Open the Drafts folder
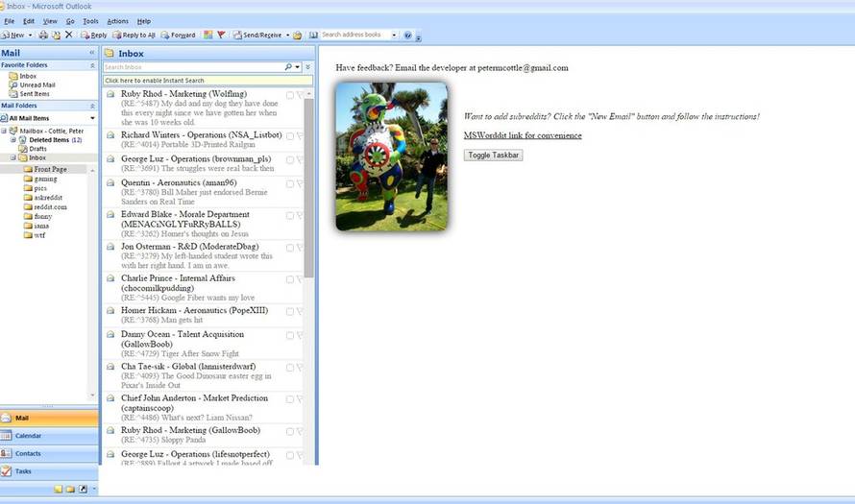Screen dimensions: 855x504 (x=33, y=149)
